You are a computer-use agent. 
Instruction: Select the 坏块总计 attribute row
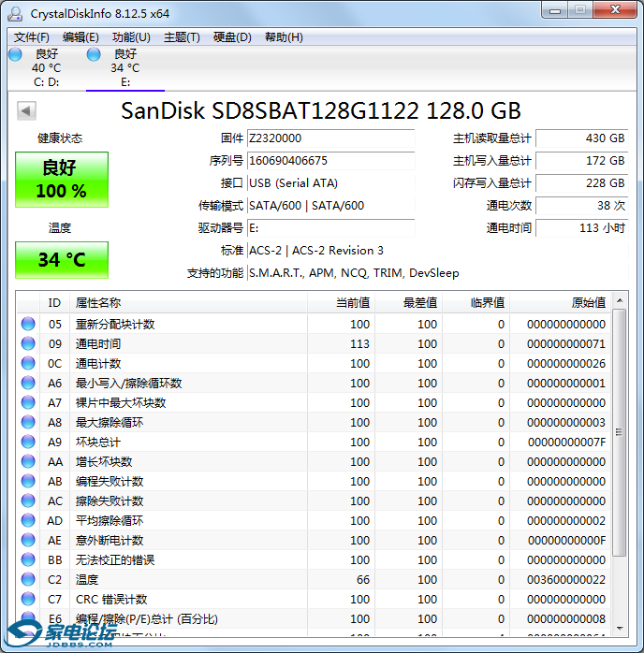[314, 442]
